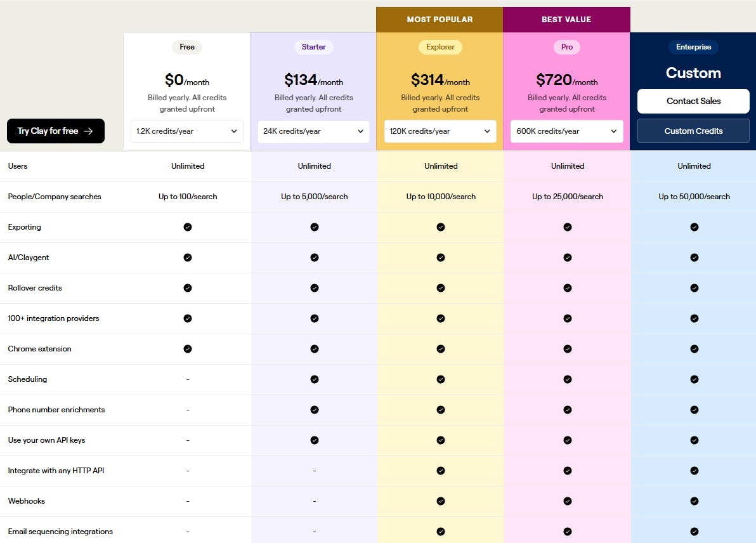Open the 120K credits/year dropdown
Screen dimensions: 756x543
[x=440, y=131]
